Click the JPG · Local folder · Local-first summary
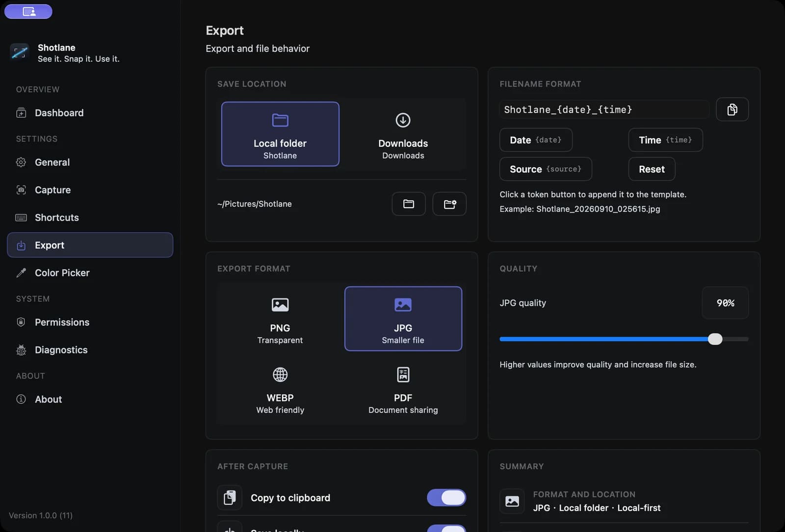The image size is (785, 532). tap(597, 508)
